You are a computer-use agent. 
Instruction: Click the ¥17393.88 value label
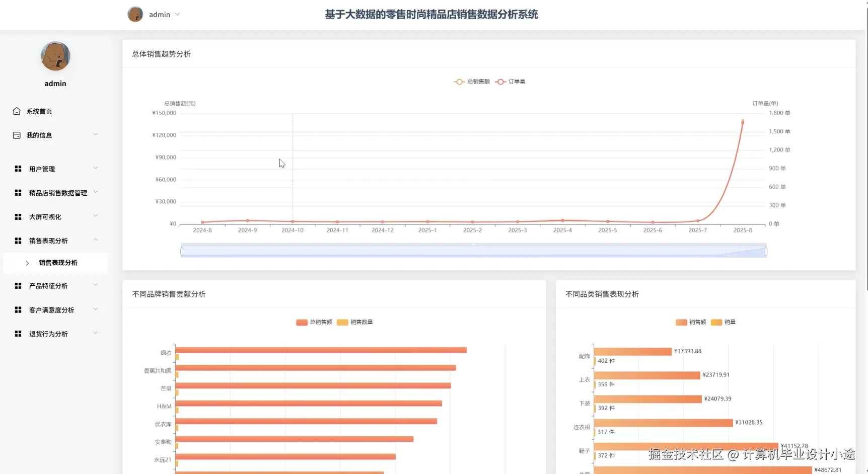pyautogui.click(x=688, y=351)
